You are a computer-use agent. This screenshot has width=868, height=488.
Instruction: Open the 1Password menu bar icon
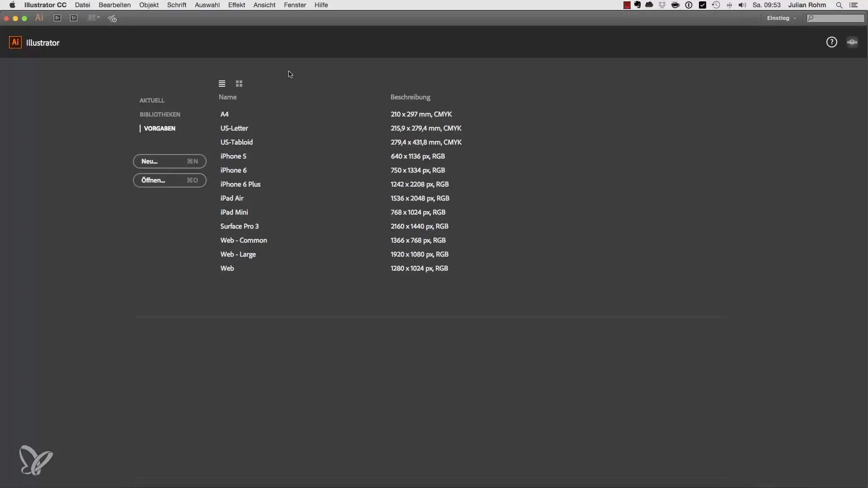(689, 5)
